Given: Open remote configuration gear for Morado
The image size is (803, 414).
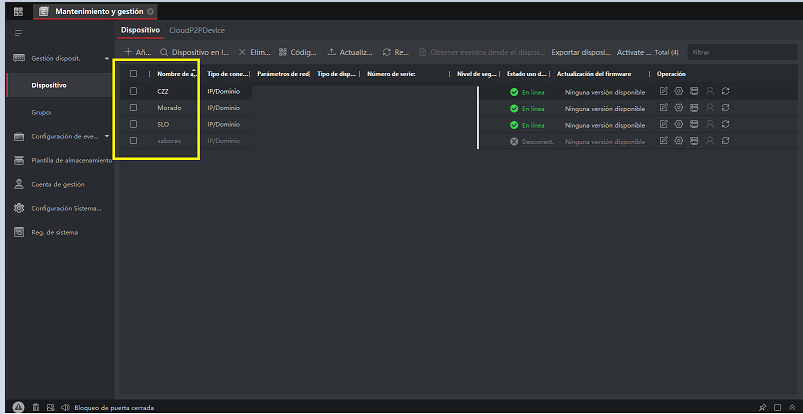Looking at the screenshot, I should coord(678,108).
